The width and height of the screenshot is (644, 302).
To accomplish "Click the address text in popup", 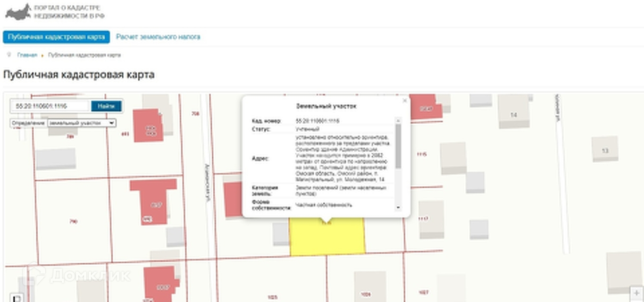I will [343, 158].
